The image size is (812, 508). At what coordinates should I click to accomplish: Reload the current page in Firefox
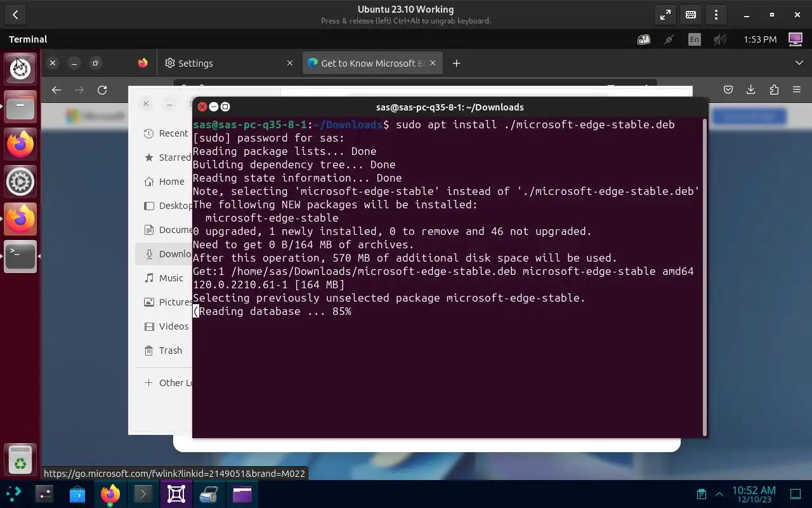point(102,90)
